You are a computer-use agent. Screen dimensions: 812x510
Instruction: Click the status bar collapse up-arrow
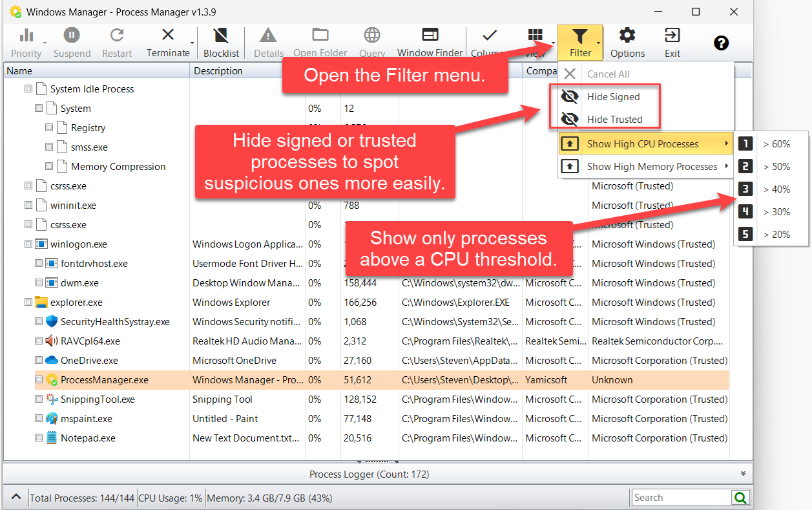16,498
